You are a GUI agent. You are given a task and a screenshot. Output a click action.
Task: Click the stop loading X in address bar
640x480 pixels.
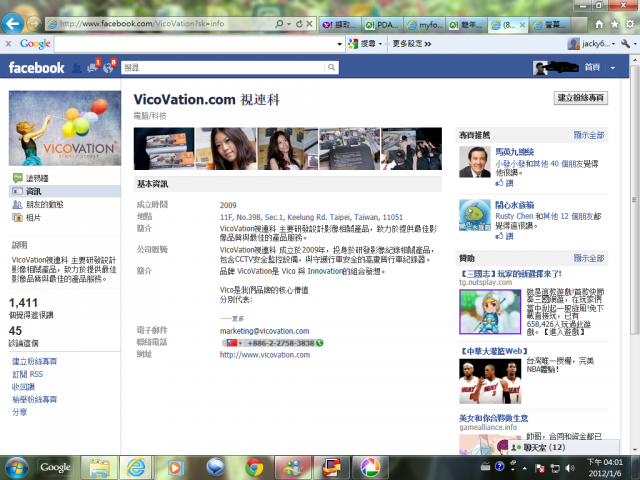[309, 24]
